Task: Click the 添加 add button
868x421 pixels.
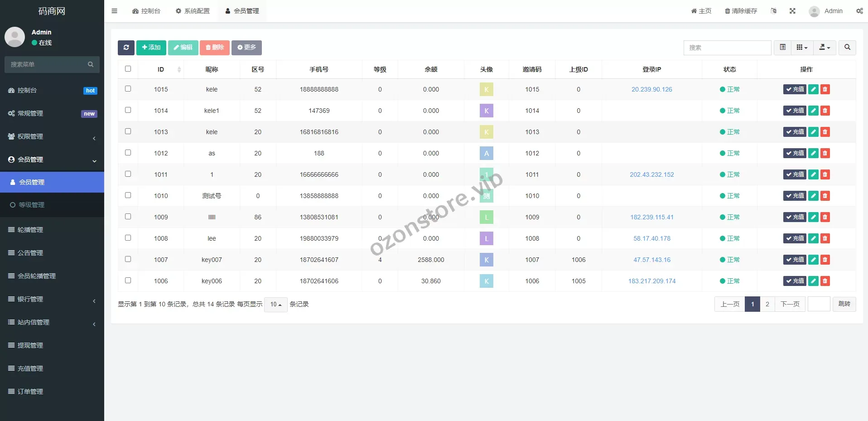Action: tap(151, 48)
